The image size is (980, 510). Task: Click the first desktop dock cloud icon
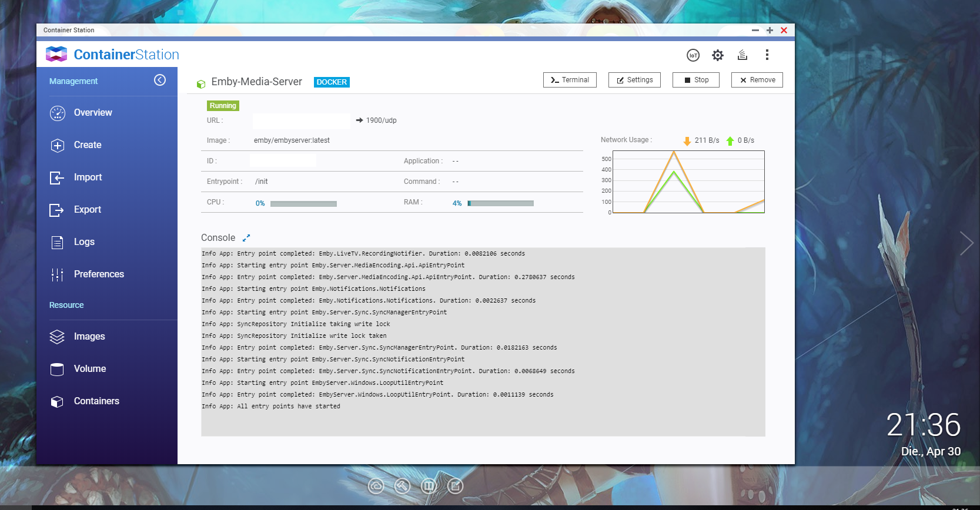376,486
